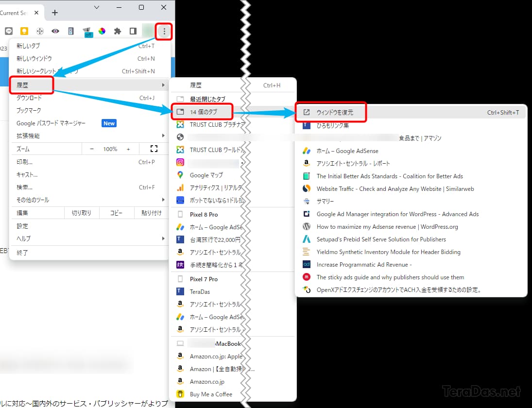532x408 pixels.
Task: Open the tab search chevron
Action: click(x=97, y=7)
